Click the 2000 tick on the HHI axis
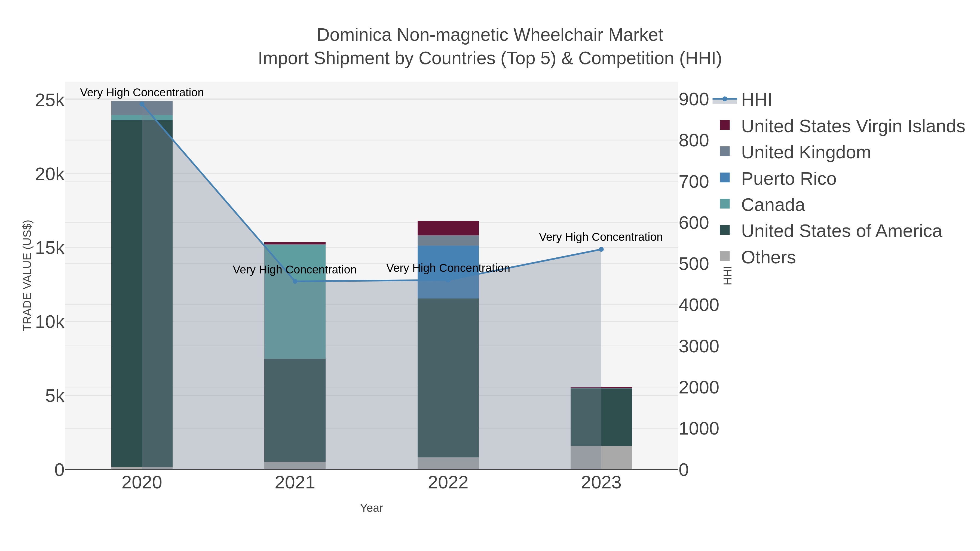Viewport: 980px width, 551px height. point(699,387)
